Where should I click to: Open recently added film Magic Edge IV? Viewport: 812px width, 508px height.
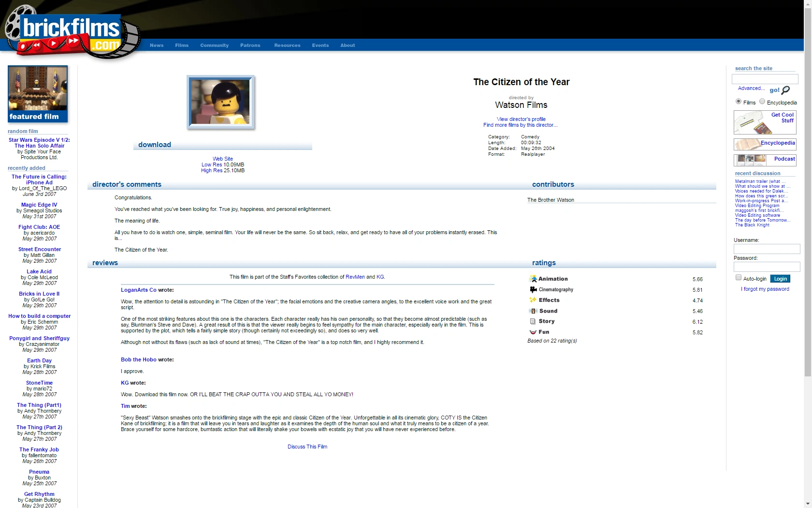click(39, 205)
